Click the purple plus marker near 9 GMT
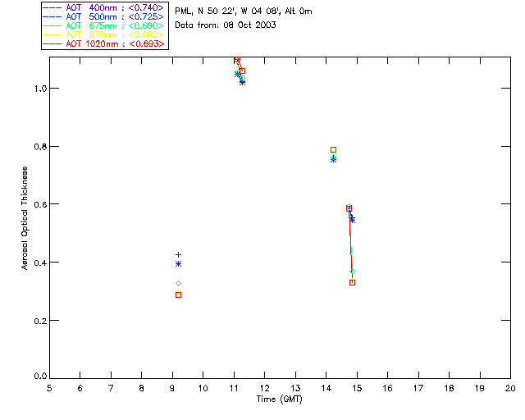525x420 pixels. point(179,255)
